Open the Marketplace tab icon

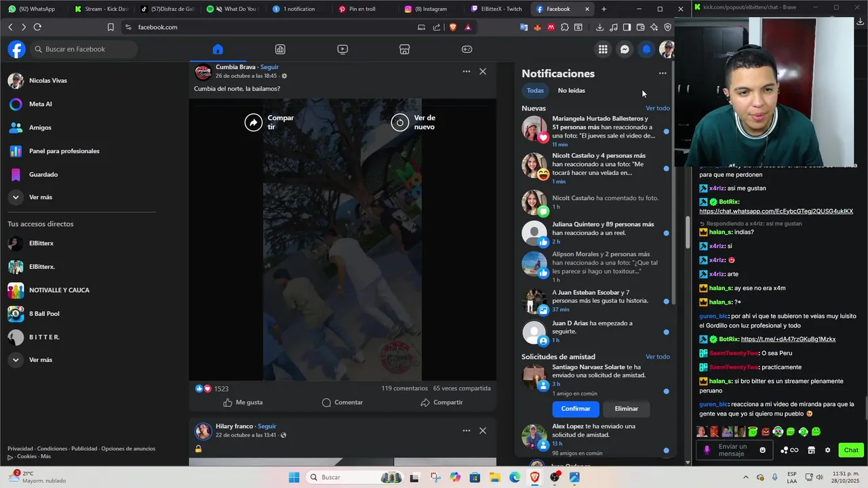click(404, 49)
